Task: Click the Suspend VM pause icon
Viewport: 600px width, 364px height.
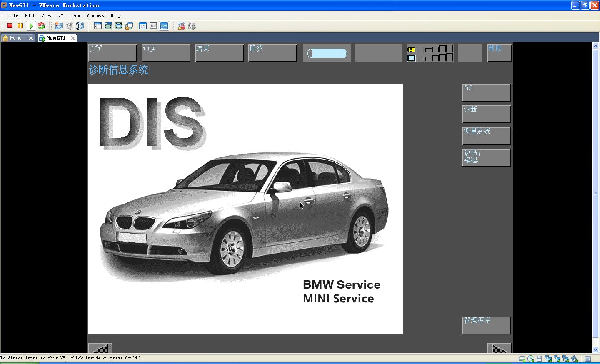Action: 20,26
